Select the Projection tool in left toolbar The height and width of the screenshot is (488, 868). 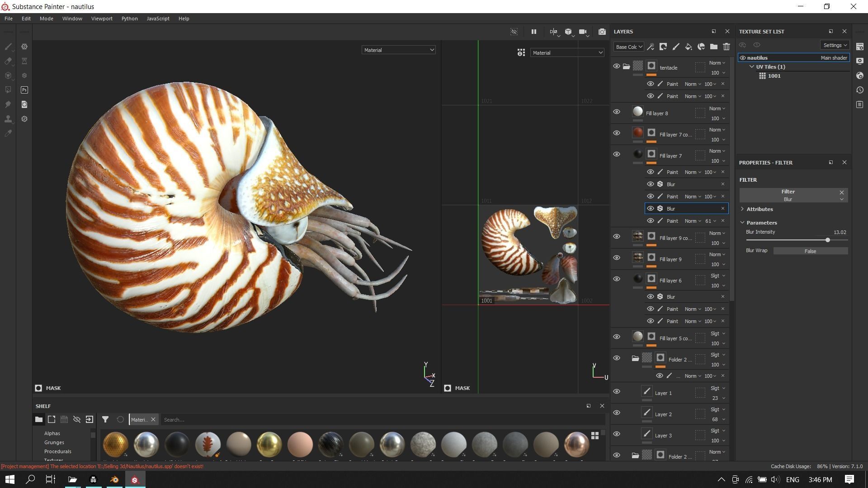[8, 75]
